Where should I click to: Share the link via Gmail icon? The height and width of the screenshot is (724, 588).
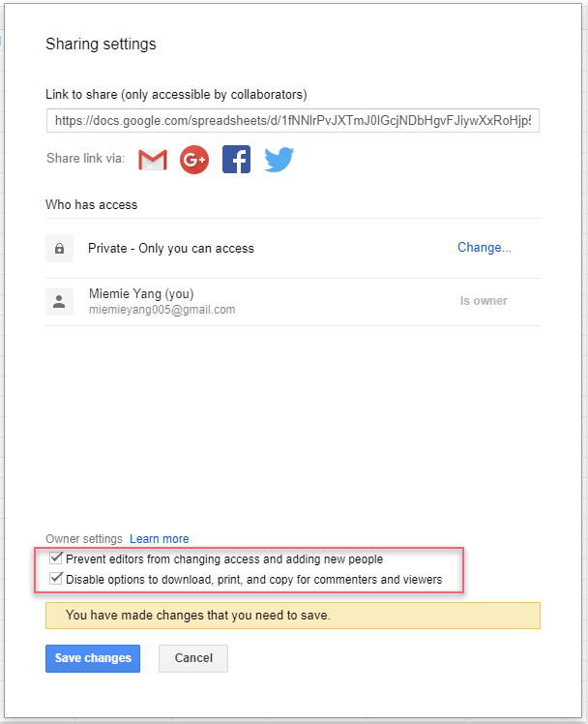pos(153,160)
